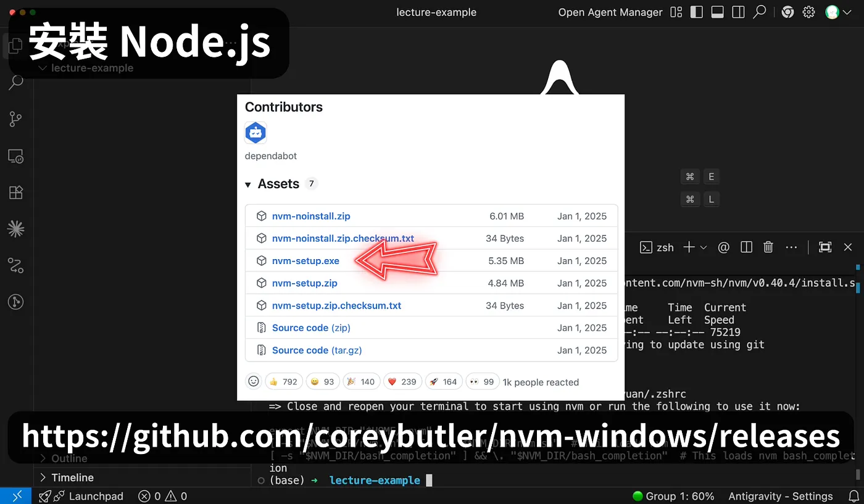Screen dimensions: 864x504
Task: Toggle the heart reaction showing 239
Action: (x=402, y=382)
